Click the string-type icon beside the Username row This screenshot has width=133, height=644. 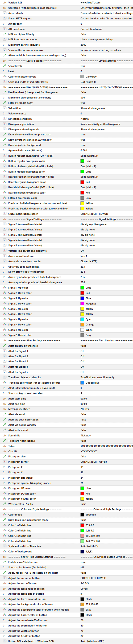click(x=4, y=8)
